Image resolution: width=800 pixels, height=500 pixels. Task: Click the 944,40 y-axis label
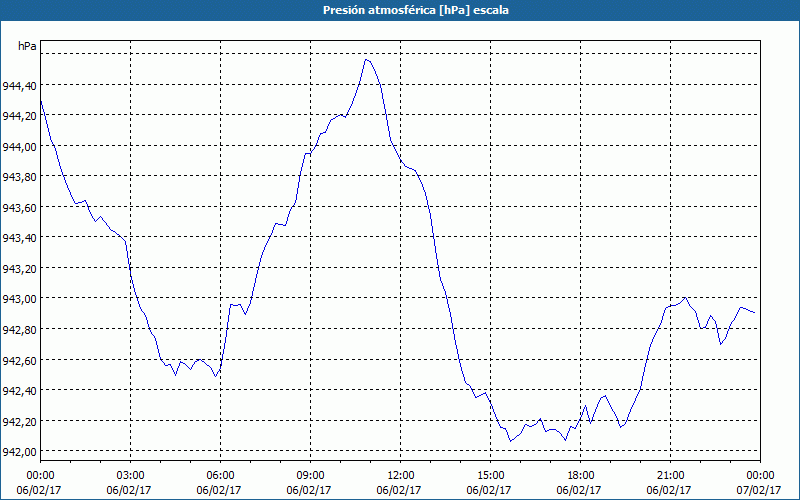pyautogui.click(x=19, y=86)
